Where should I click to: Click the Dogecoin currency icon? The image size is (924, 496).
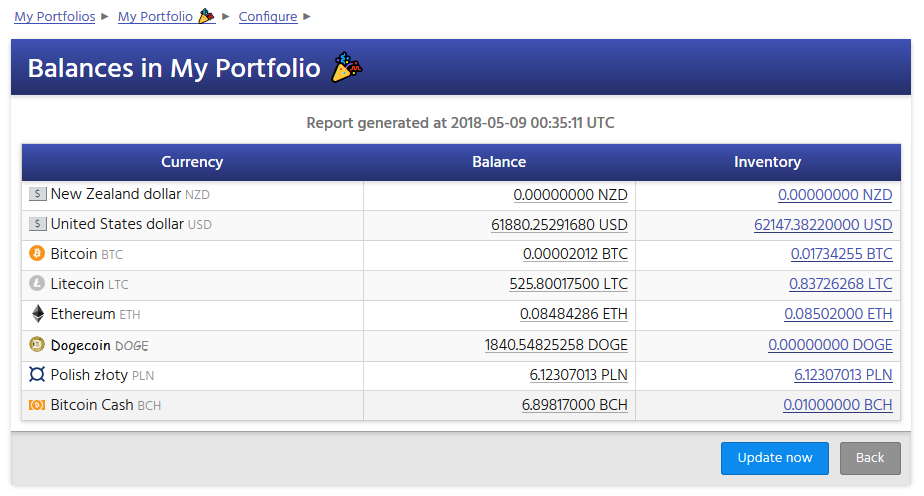tap(38, 345)
